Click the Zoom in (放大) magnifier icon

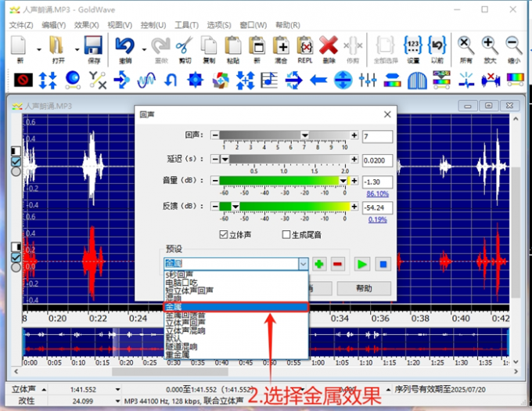[x=490, y=45]
